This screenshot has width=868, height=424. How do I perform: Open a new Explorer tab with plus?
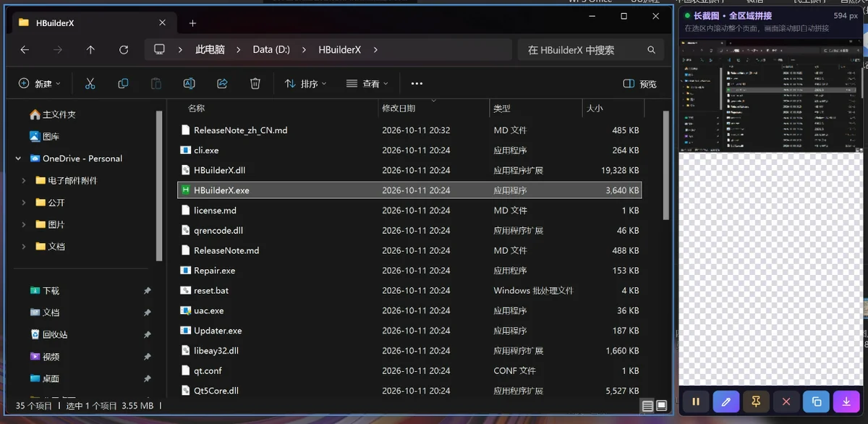192,23
